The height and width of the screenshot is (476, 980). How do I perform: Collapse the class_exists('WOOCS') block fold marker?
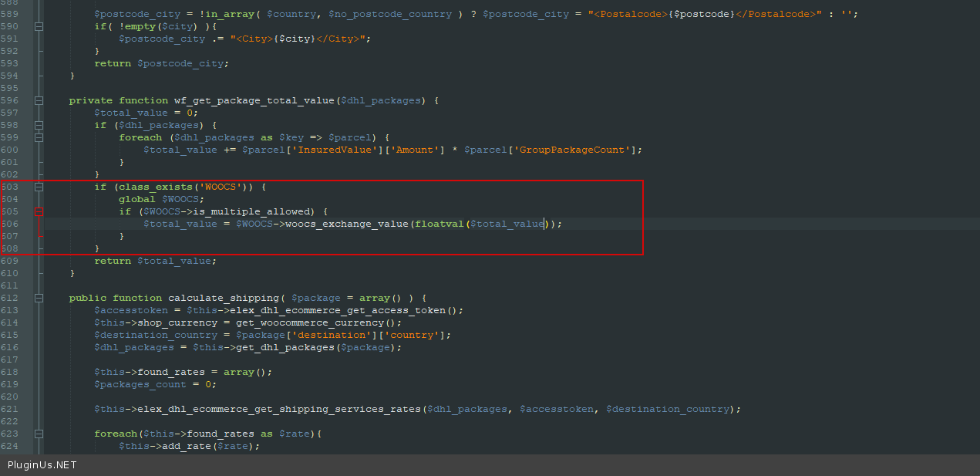(x=39, y=187)
